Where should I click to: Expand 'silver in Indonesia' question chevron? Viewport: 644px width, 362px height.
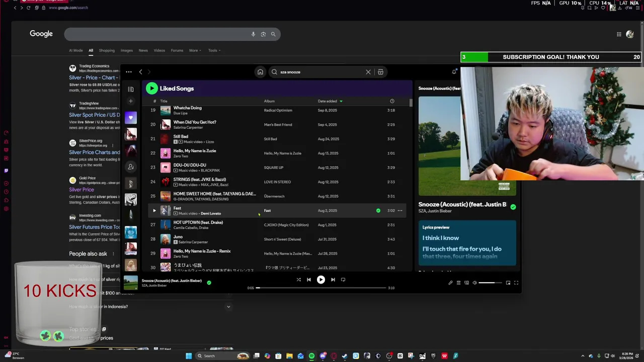tap(228, 307)
